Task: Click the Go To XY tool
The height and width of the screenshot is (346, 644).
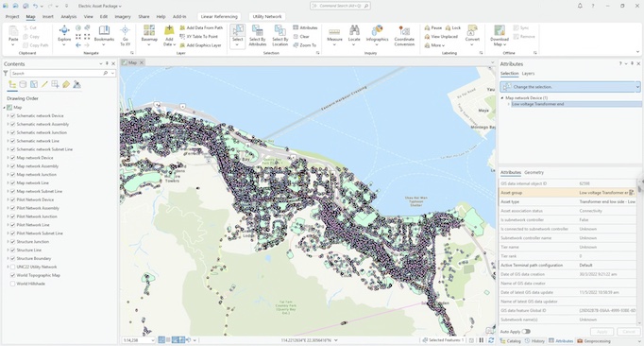Action: click(x=126, y=35)
